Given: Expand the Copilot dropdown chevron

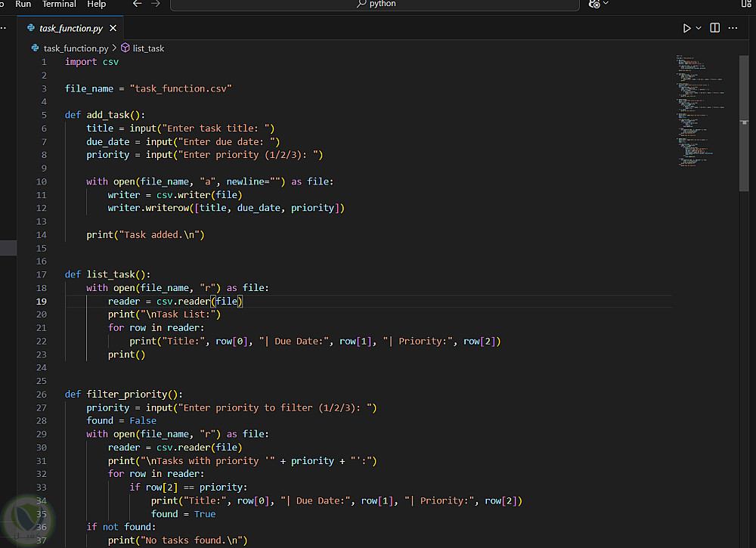Looking at the screenshot, I should pyautogui.click(x=606, y=3).
